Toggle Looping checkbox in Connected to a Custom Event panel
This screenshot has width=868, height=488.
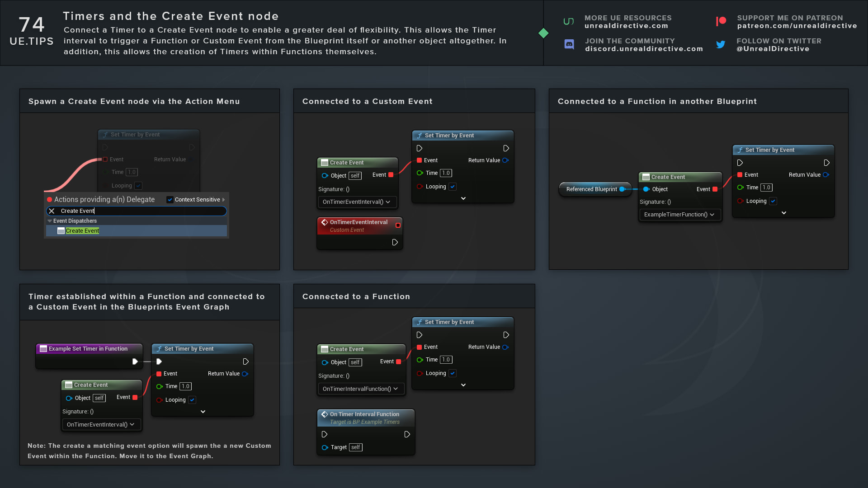tap(453, 187)
